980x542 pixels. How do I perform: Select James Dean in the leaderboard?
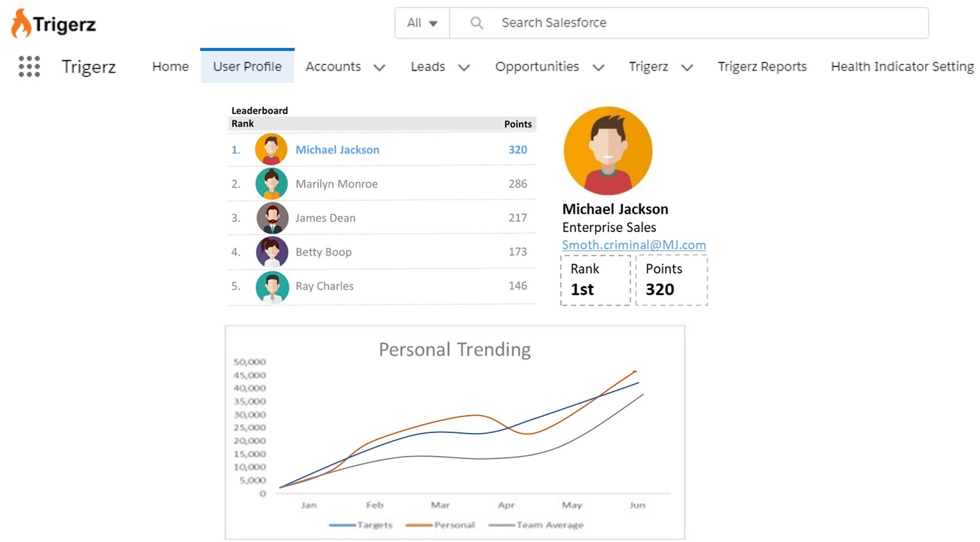pos(325,218)
